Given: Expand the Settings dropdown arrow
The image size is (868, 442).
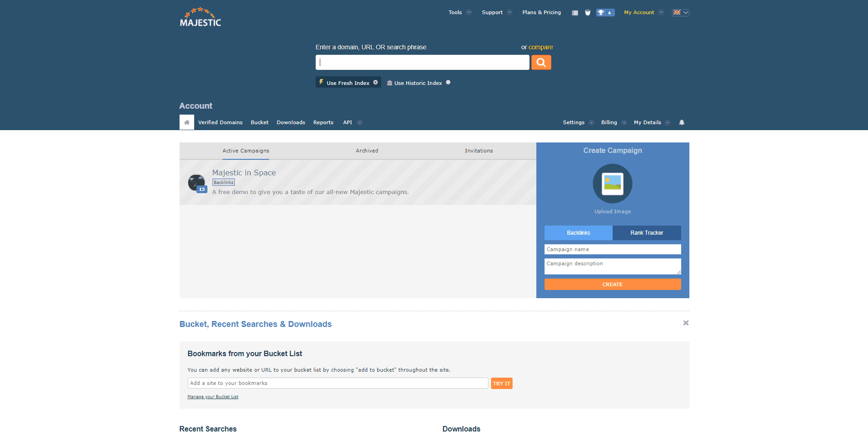Looking at the screenshot, I should tap(591, 122).
